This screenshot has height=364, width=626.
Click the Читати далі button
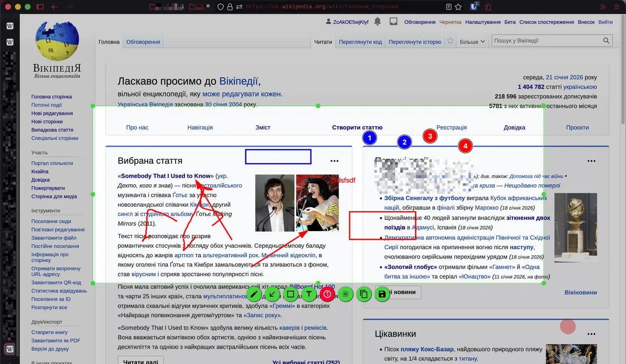(140, 362)
